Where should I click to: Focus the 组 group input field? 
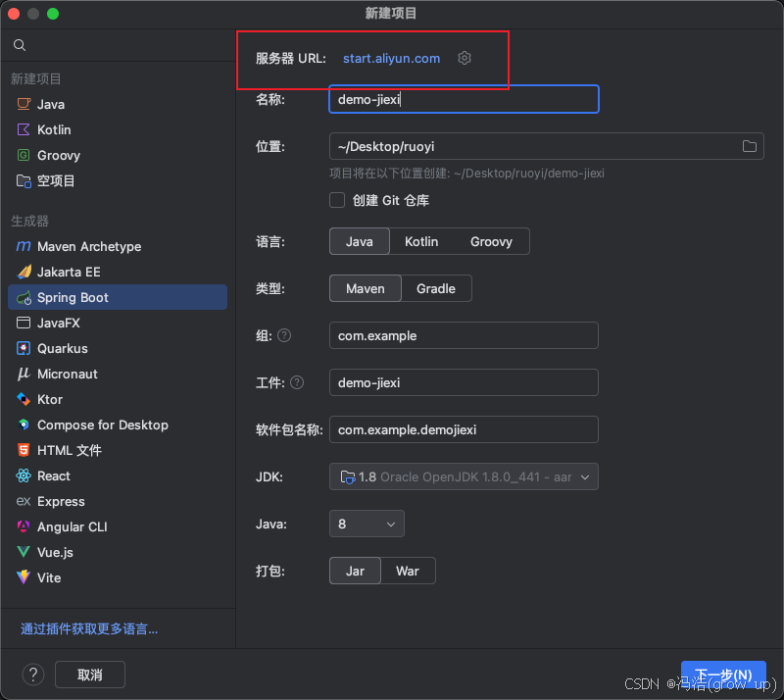(x=464, y=335)
